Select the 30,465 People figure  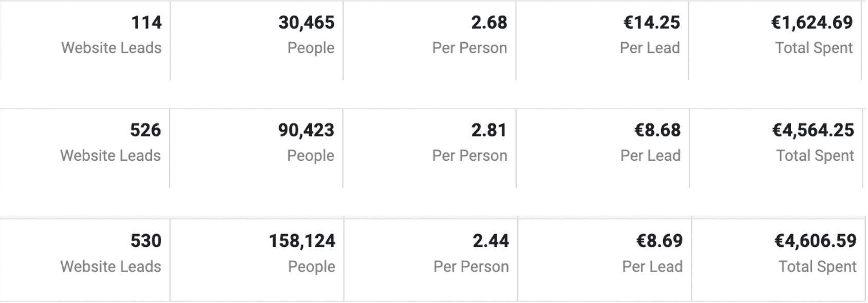[x=306, y=23]
